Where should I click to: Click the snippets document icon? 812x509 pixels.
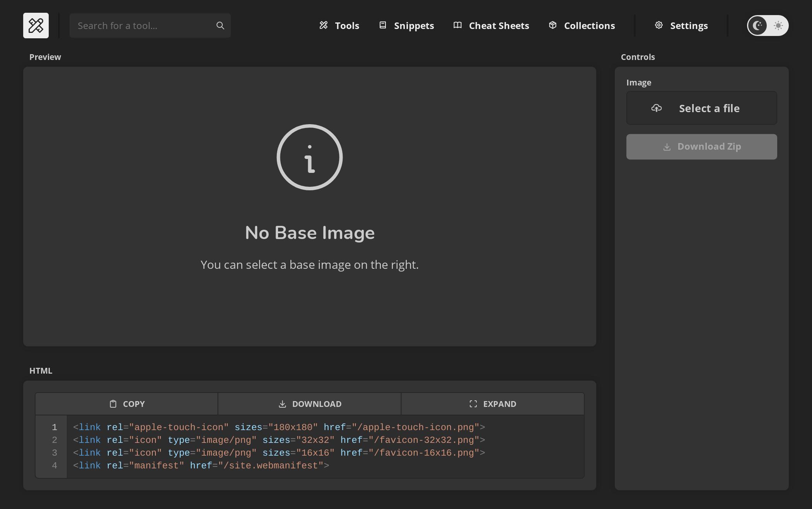383,25
